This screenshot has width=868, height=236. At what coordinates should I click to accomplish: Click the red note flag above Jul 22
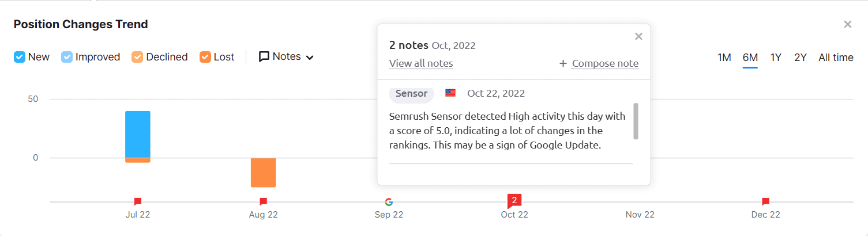(x=138, y=201)
